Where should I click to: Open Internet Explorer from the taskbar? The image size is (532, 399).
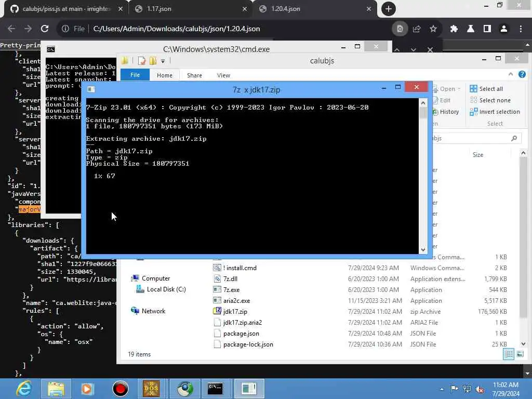(24, 389)
